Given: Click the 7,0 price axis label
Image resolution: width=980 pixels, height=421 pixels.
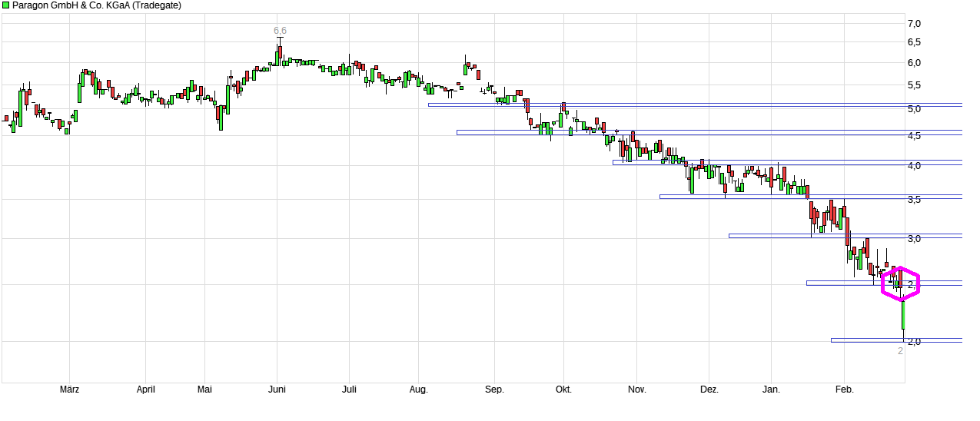Looking at the screenshot, I should point(914,23).
